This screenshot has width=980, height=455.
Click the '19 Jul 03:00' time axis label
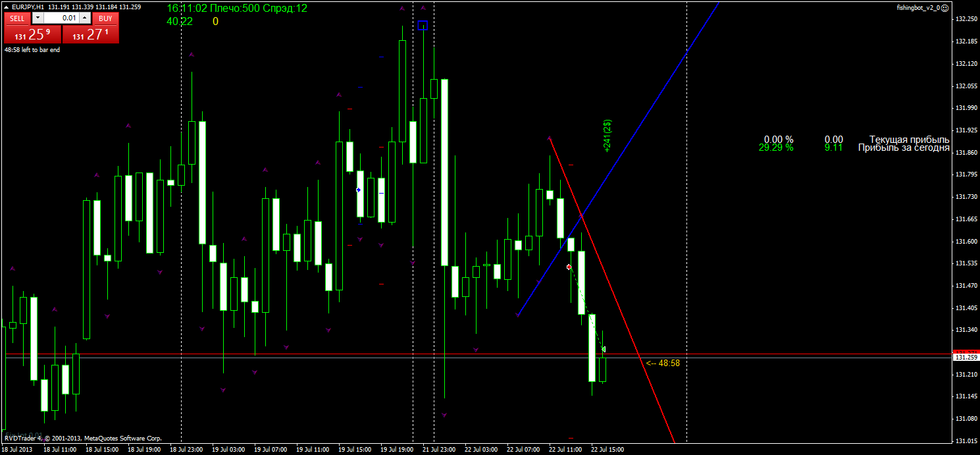(x=228, y=450)
